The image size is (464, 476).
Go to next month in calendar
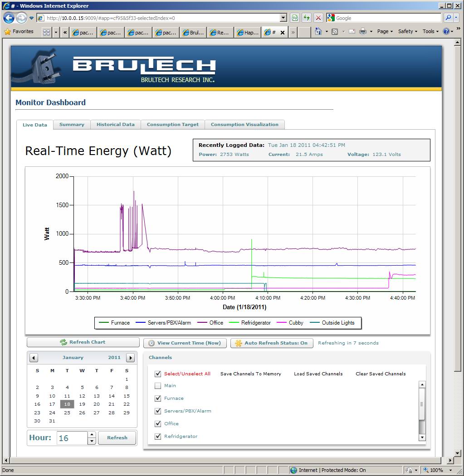130,358
